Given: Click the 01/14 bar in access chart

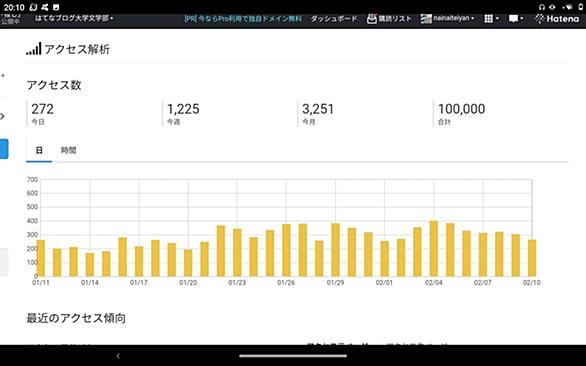Looking at the screenshot, I should point(90,265).
